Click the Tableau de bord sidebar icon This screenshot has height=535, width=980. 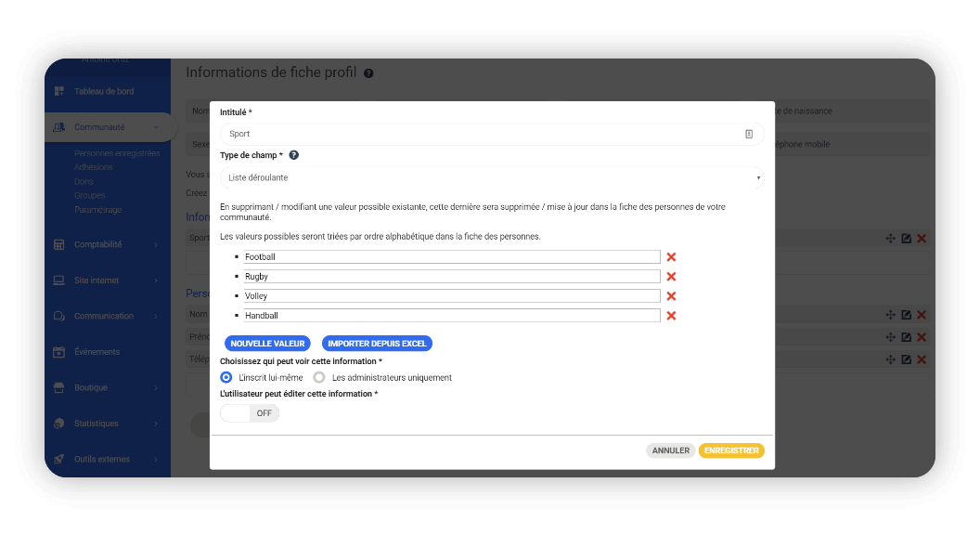coord(59,91)
